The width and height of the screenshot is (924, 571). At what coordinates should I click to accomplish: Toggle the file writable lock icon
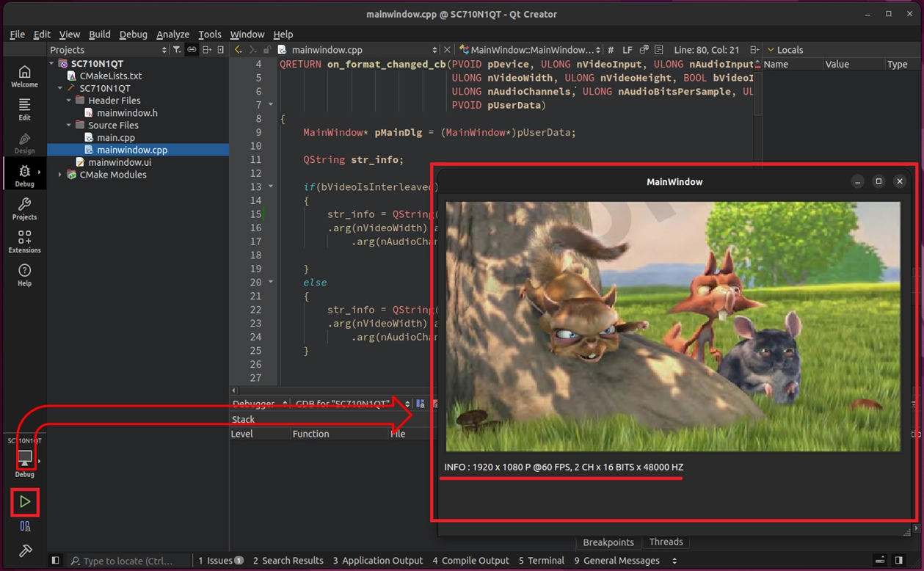point(267,50)
